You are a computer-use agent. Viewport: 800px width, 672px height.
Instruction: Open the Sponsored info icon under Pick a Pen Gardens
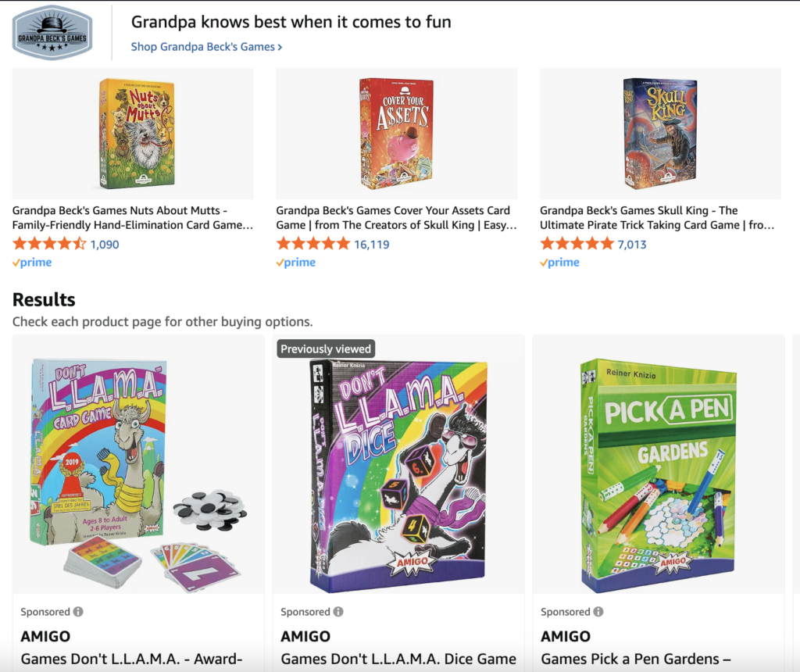(x=598, y=611)
